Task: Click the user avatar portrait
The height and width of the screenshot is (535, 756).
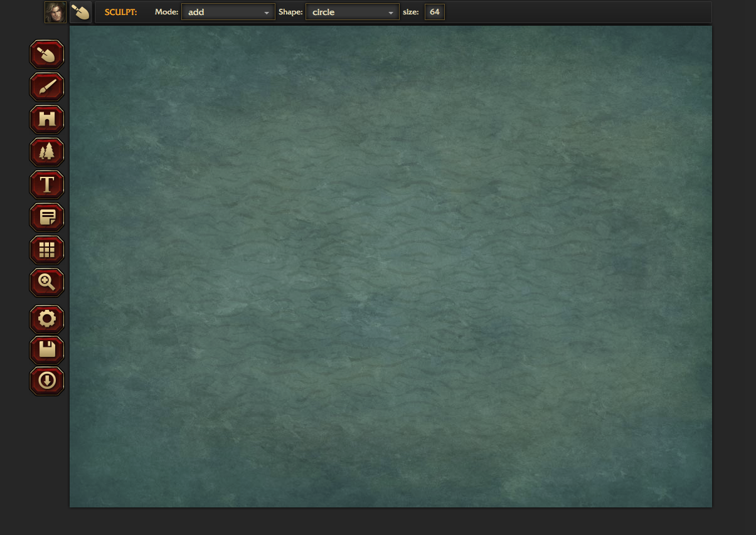Action: [55, 12]
